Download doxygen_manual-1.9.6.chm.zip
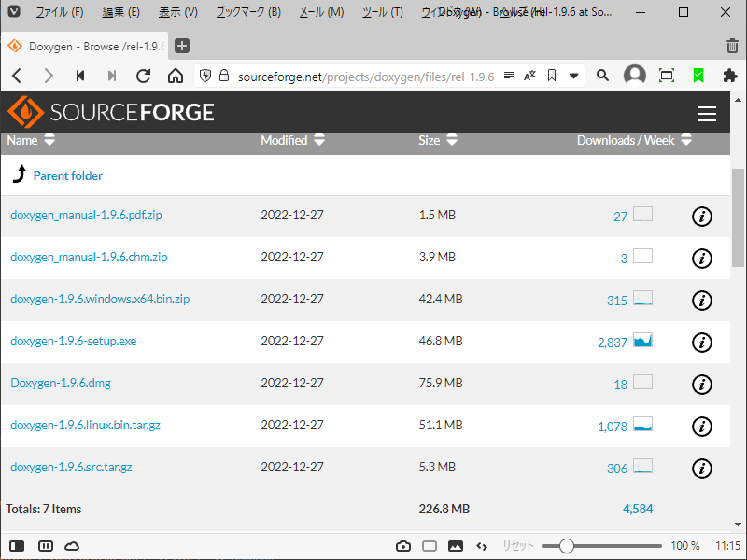The width and height of the screenshot is (747, 560). click(89, 258)
